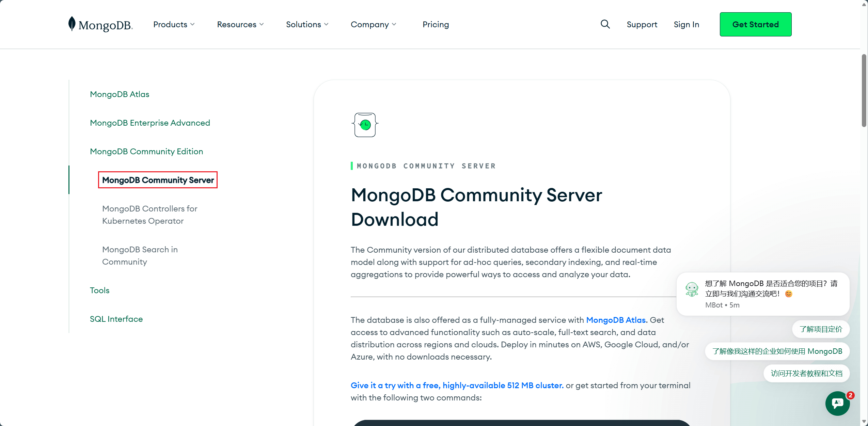Open the Support page
The height and width of the screenshot is (426, 868).
coord(642,25)
